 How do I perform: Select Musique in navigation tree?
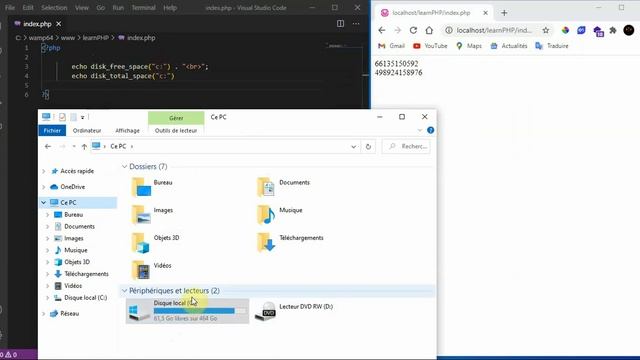pyautogui.click(x=76, y=250)
